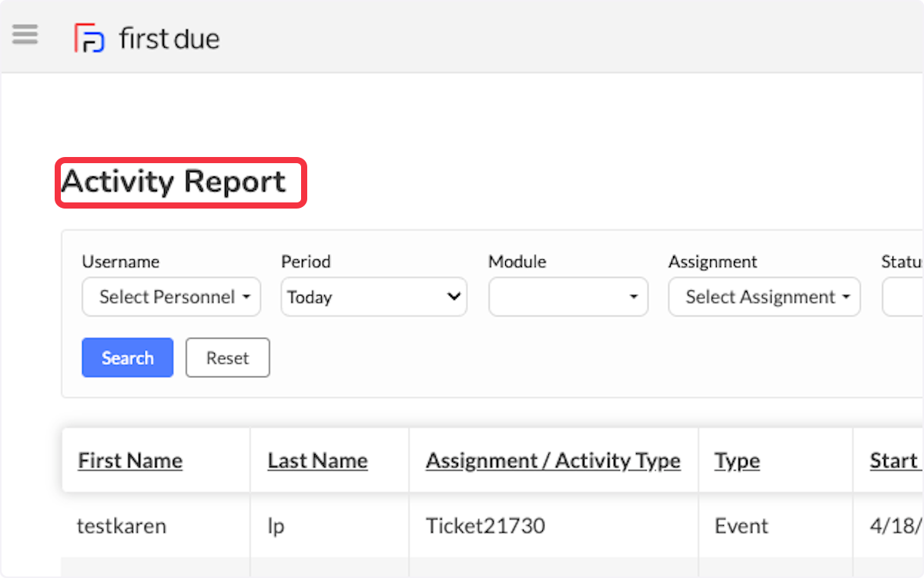This screenshot has width=924, height=578.
Task: Sort by Type column header
Action: (737, 461)
